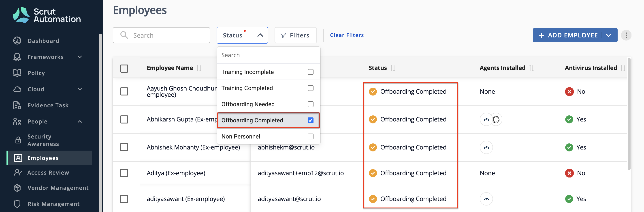Select Aayush Ghosh Choudhury row checkbox
The width and height of the screenshot is (644, 212).
(124, 91)
